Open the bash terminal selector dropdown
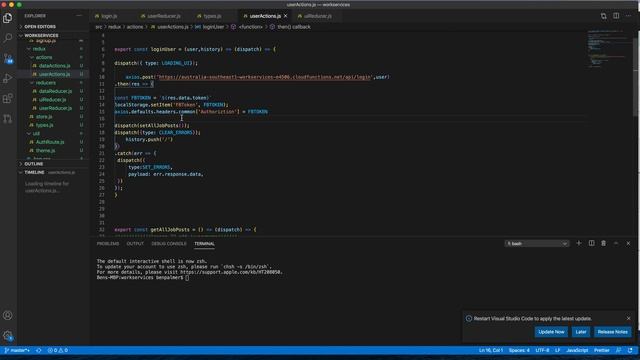The height and width of the screenshot is (360, 640). coord(537,244)
